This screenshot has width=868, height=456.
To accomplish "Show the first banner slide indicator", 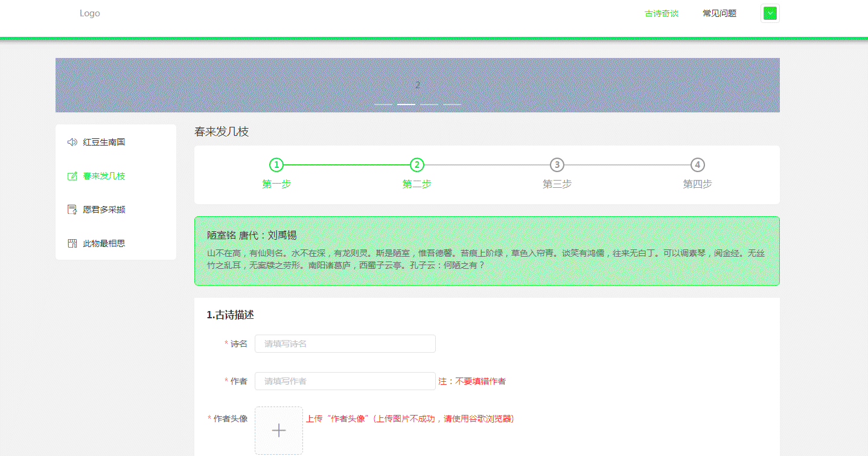I will tap(383, 104).
